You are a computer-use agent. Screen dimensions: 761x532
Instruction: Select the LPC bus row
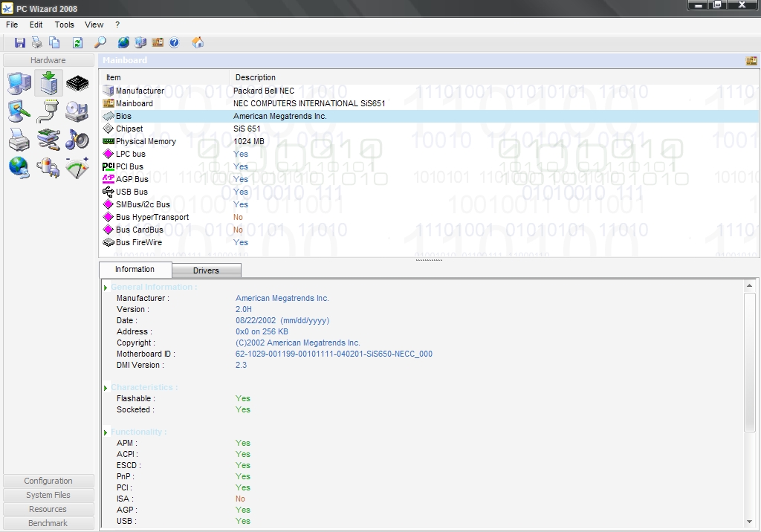pos(430,154)
